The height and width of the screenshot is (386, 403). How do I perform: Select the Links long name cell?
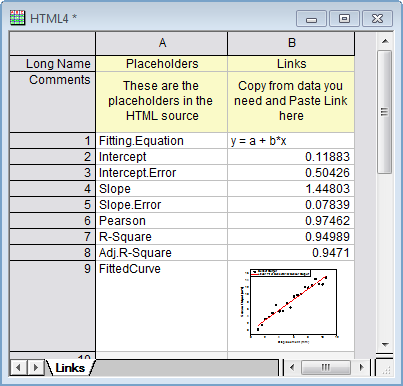pyautogui.click(x=291, y=64)
